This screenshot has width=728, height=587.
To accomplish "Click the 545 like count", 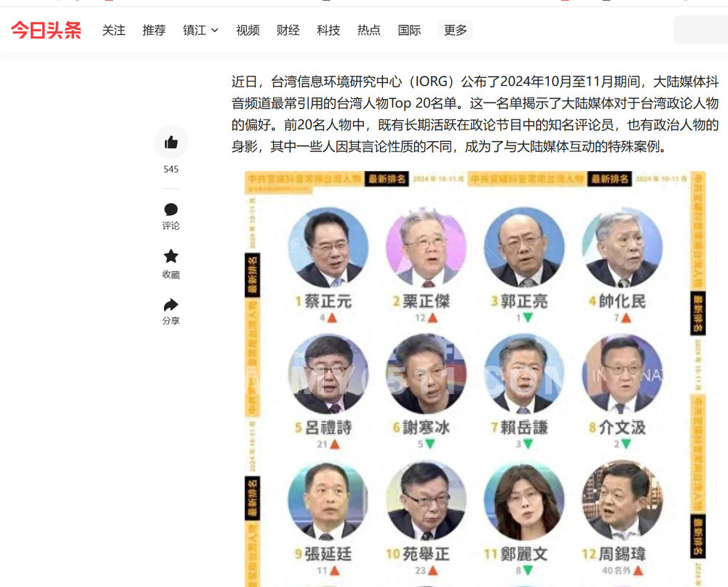I will pos(171,169).
